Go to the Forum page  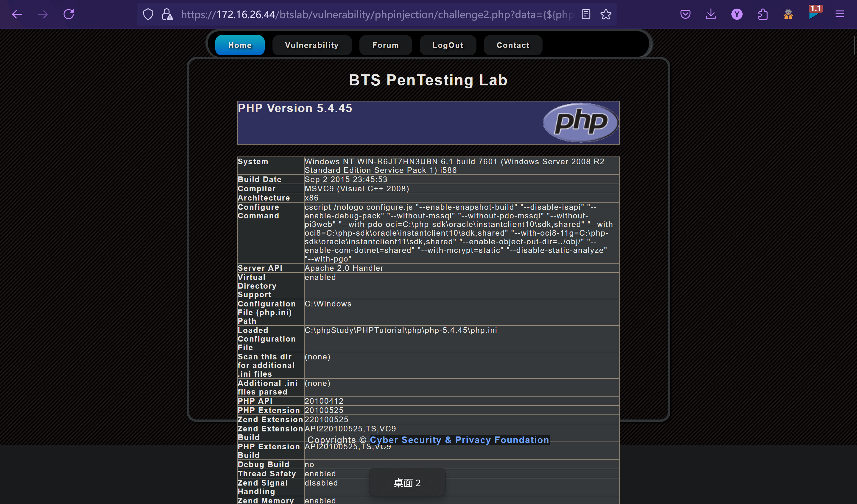385,45
